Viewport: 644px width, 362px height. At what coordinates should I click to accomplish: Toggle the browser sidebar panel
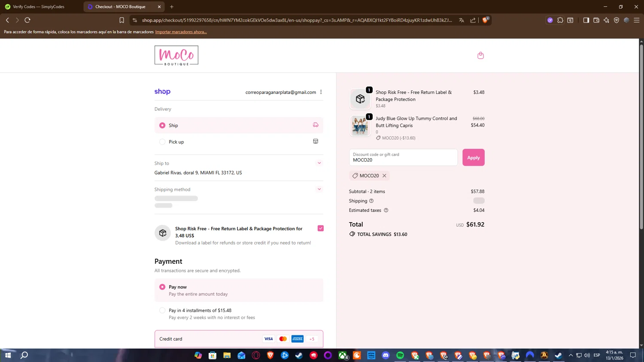586,20
